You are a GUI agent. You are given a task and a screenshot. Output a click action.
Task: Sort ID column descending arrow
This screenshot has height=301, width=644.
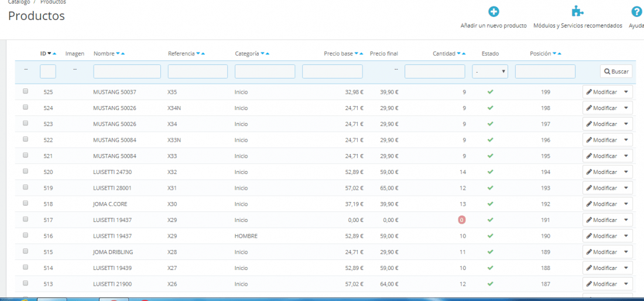pos(49,53)
